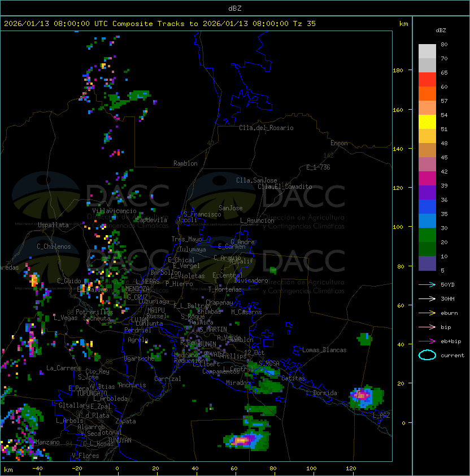Click the 'Tres_Mayo' map label
The width and height of the screenshot is (470, 476).
tap(186, 239)
